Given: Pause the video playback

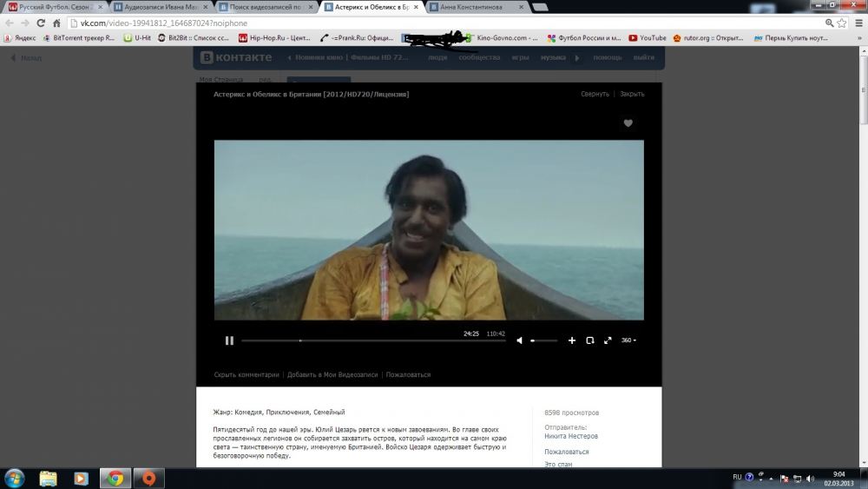Looking at the screenshot, I should pos(229,340).
